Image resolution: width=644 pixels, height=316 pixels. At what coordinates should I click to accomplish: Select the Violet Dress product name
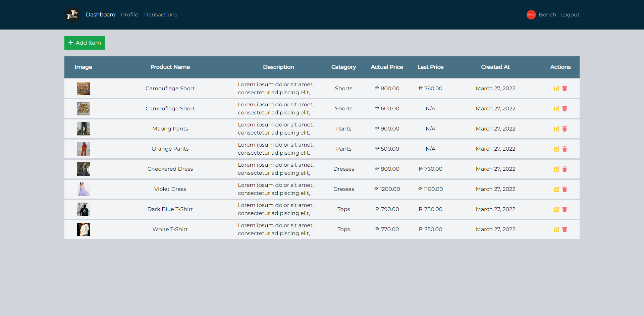point(170,189)
